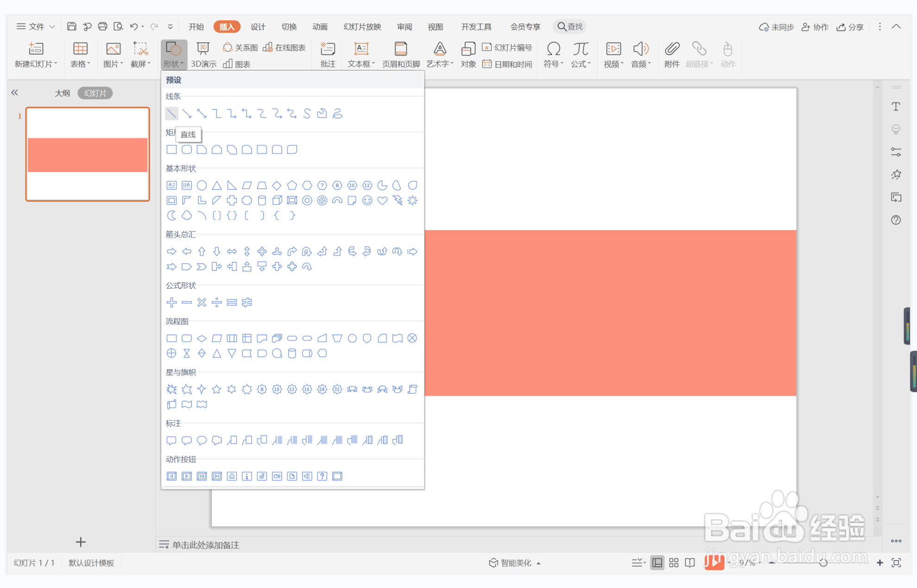Image resolution: width=917 pixels, height=588 pixels.
Task: Click the zoom slider handle
Action: [x=823, y=563]
